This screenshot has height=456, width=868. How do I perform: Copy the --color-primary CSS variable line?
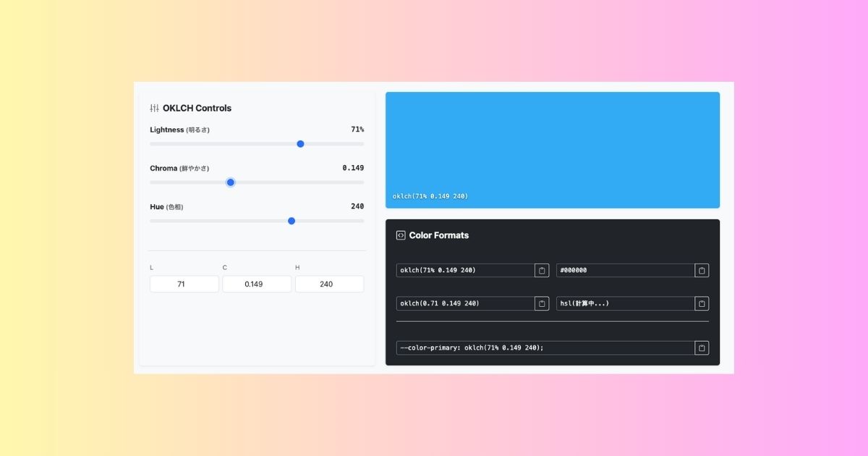(702, 348)
